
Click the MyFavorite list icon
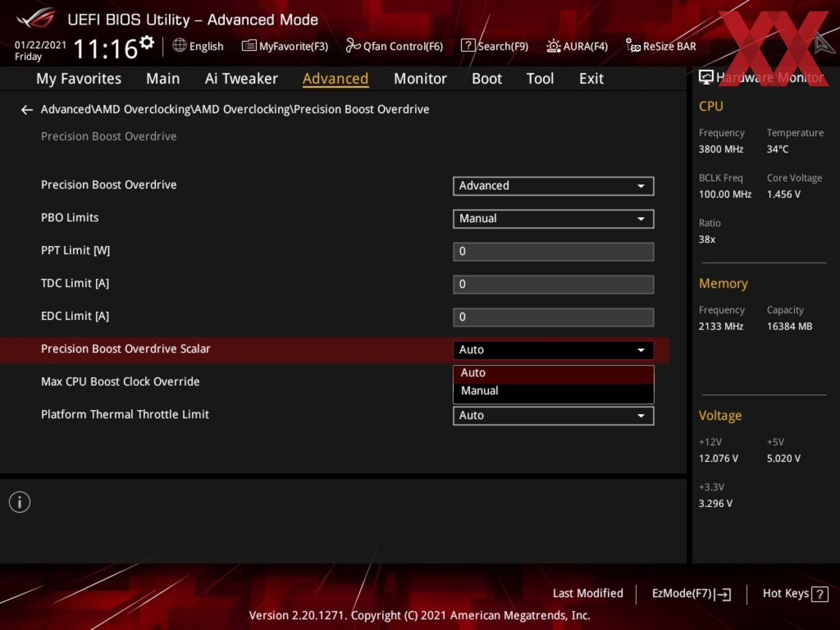point(249,46)
